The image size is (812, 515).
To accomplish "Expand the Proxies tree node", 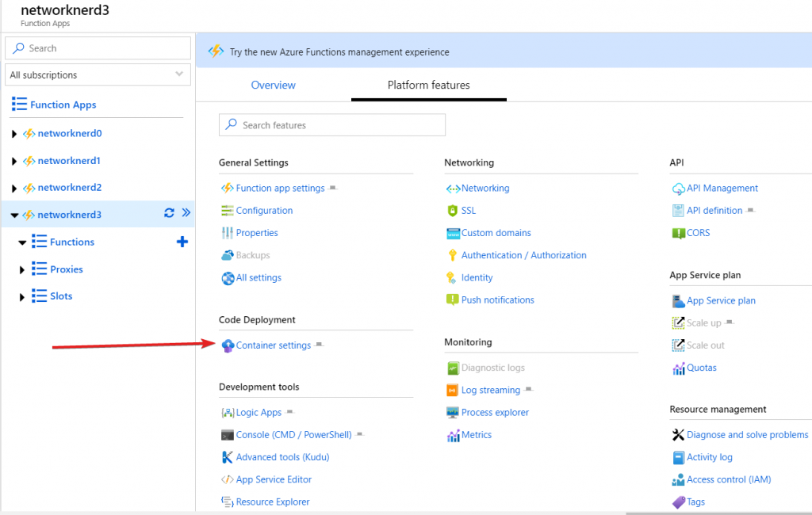I will point(21,269).
